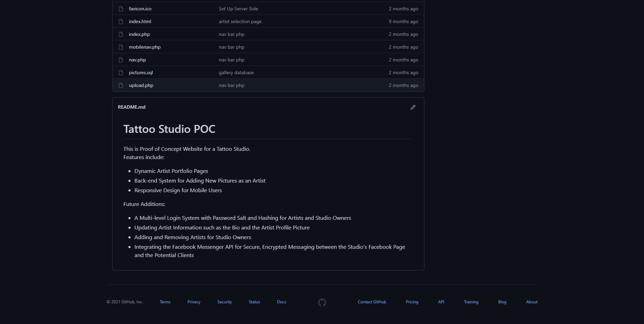Screen dimensions: 644x324
Task: Click the GitHub logo in the footer
Action: click(x=322, y=302)
